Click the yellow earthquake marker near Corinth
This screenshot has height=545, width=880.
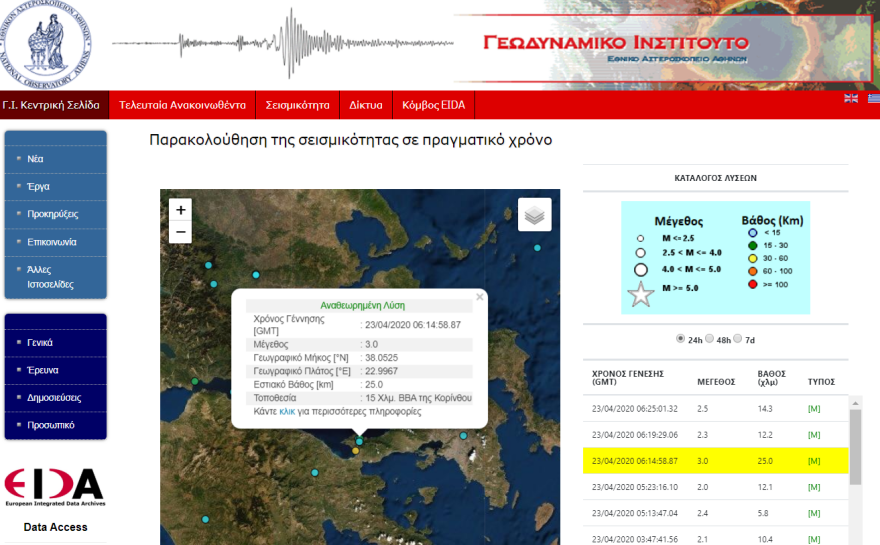click(x=355, y=451)
